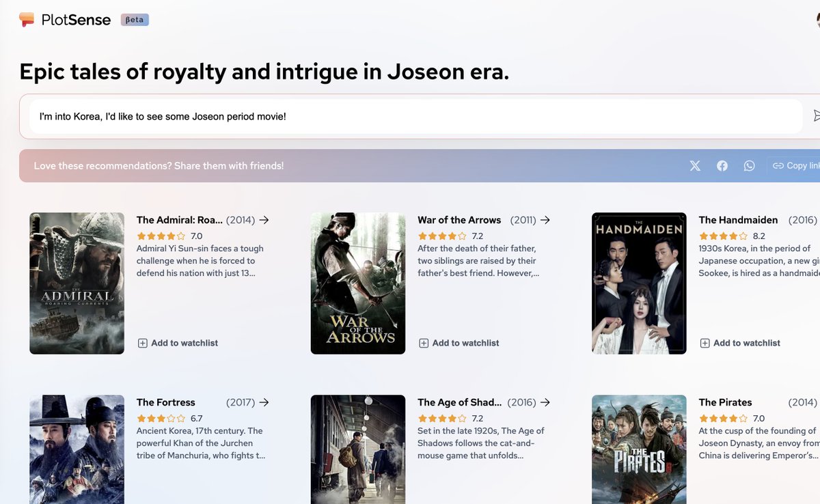Share recommendations via WhatsApp
The height and width of the screenshot is (504, 820).
point(750,166)
